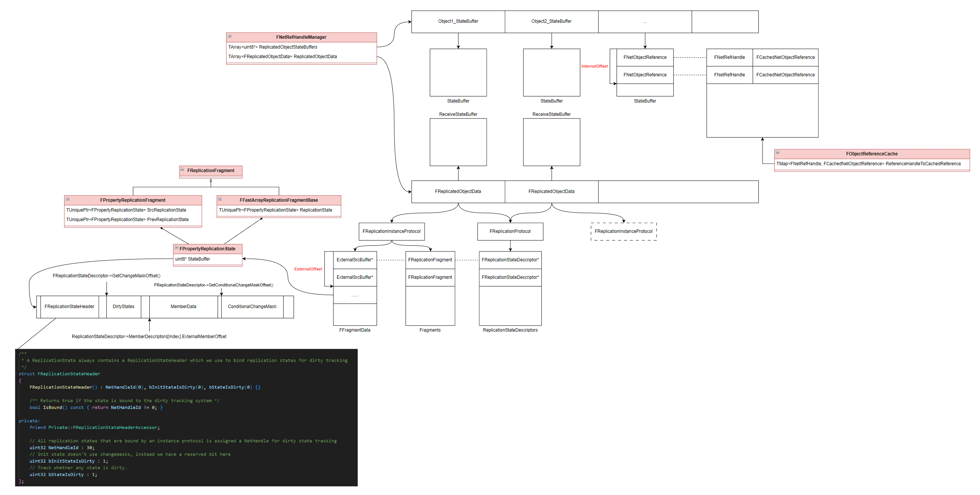Click the TArray ReplicatedObjectData member row
Image resolution: width=980 pixels, height=495 pixels.
point(282,57)
